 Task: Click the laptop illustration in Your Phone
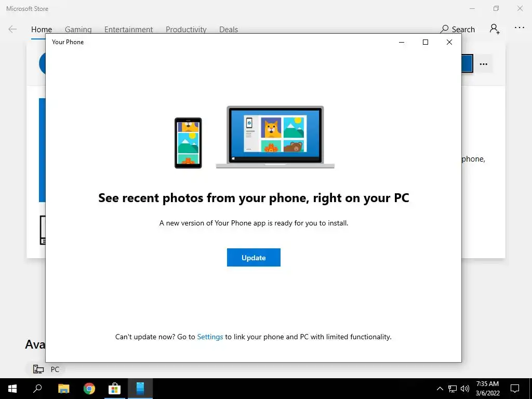(x=275, y=137)
